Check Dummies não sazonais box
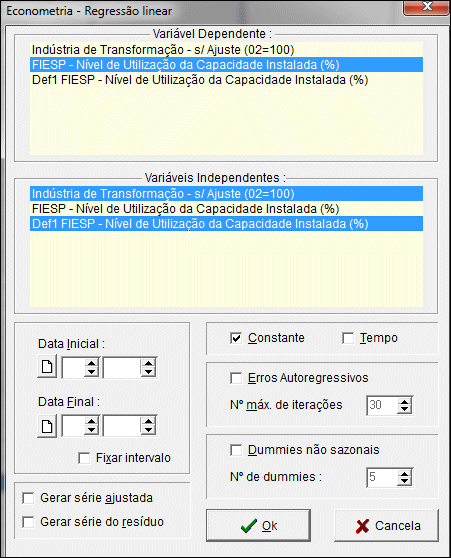 click(x=236, y=450)
